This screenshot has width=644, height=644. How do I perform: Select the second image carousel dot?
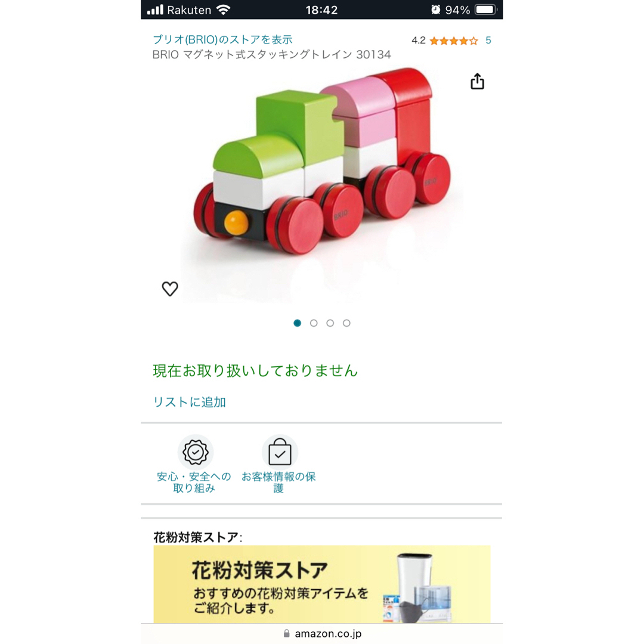314,323
